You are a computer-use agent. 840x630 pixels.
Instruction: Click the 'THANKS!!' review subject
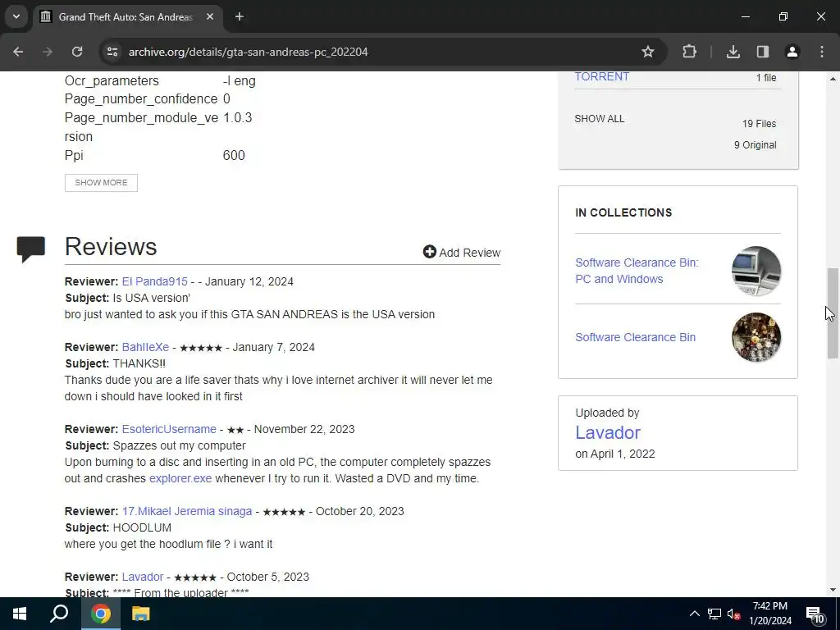tap(139, 363)
